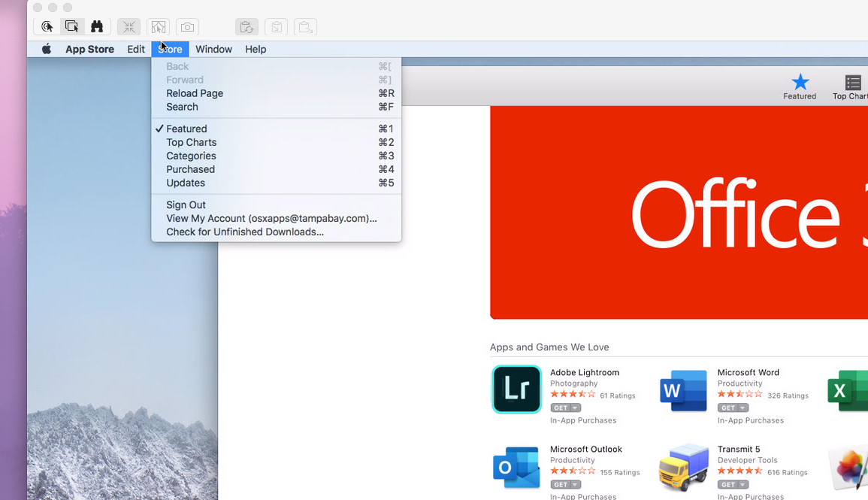Open the Window menu
The width and height of the screenshot is (868, 500).
[213, 50]
